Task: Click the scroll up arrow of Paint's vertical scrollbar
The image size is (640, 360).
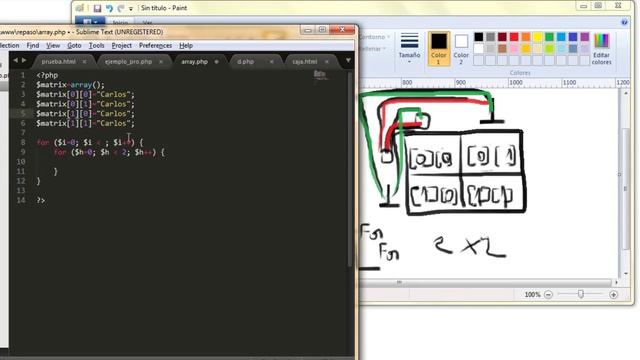Action: tap(626, 93)
